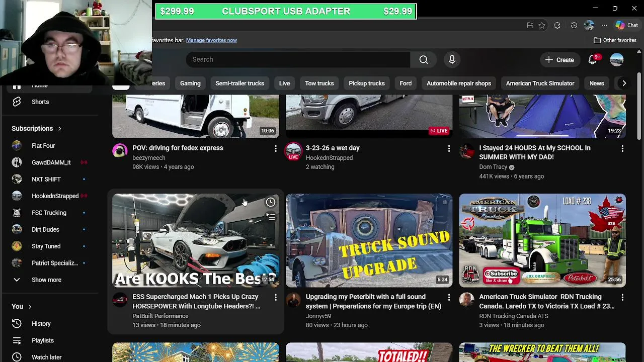
Task: Open Dirt Dudes subscription
Action: [x=49, y=230]
